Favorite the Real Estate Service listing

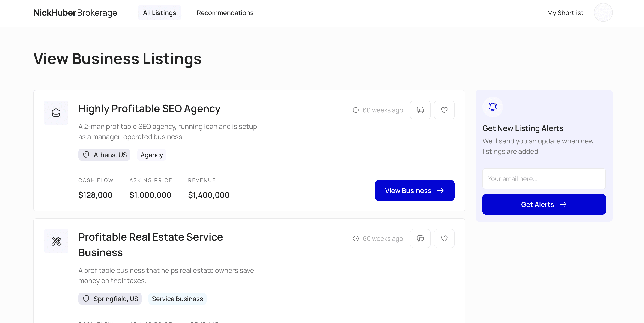pos(444,238)
